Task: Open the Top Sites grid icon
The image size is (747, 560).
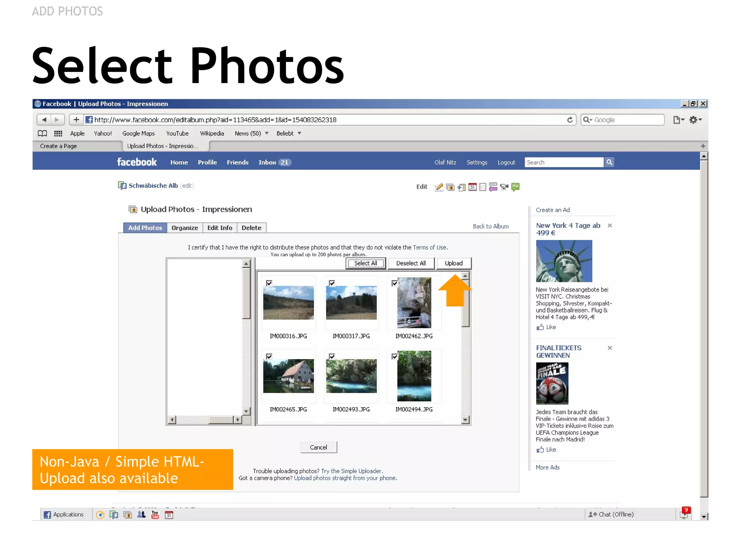Action: coord(58,133)
